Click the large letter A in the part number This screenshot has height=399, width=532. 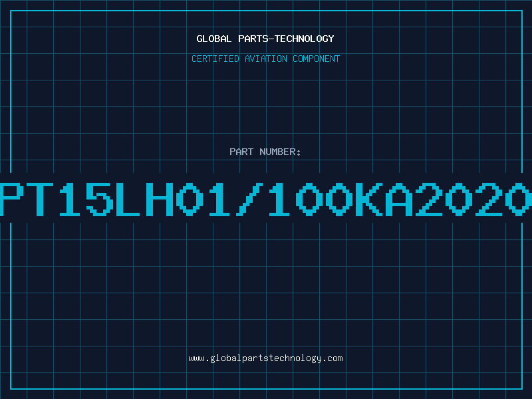(x=399, y=199)
